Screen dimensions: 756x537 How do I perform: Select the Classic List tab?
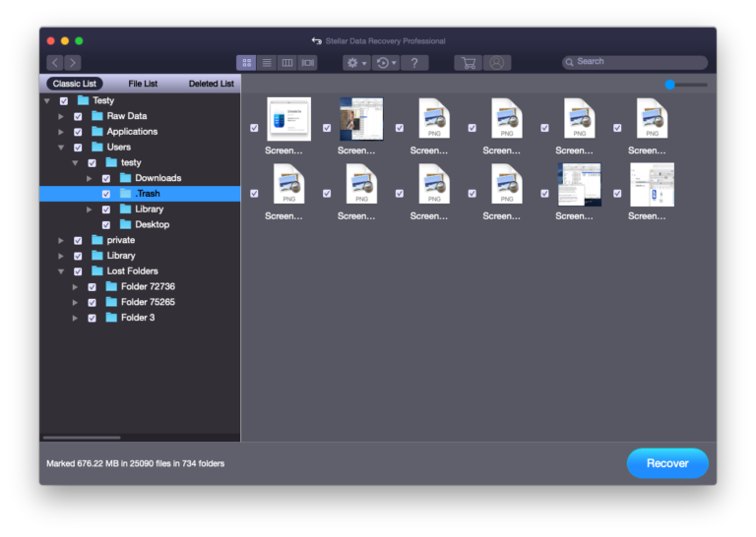tap(74, 84)
